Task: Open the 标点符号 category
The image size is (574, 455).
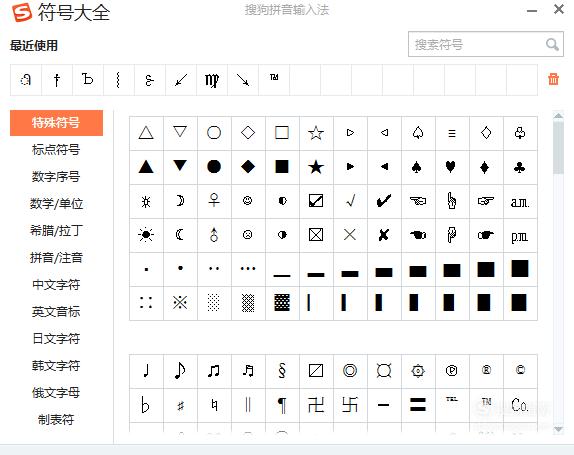Action: tap(56, 149)
